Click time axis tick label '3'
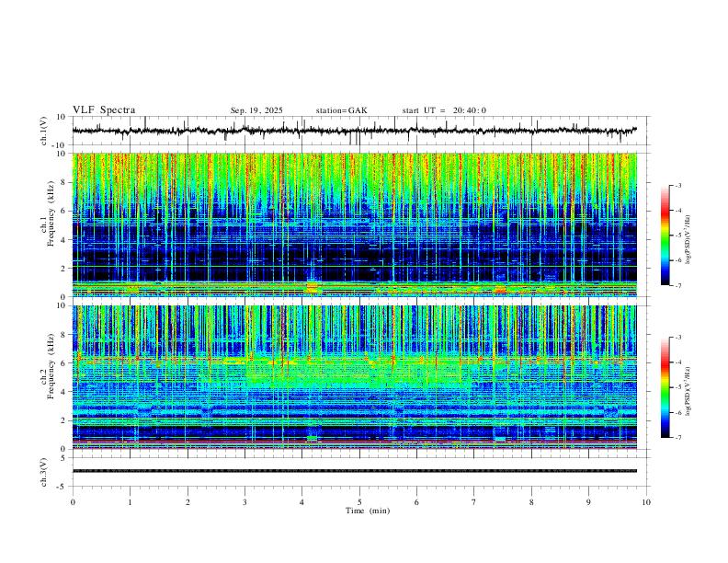This screenshot has width=728, height=563. click(245, 502)
